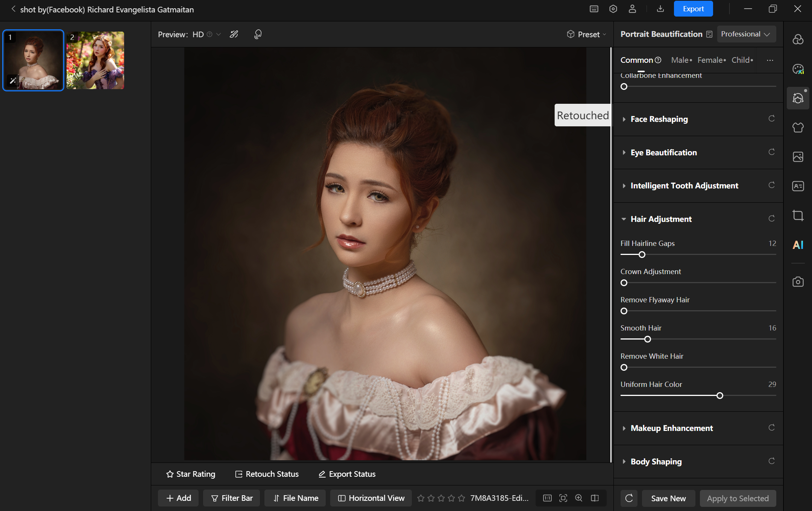Open the AI tools panel icon
Screen dimensions: 812x511
[798, 245]
